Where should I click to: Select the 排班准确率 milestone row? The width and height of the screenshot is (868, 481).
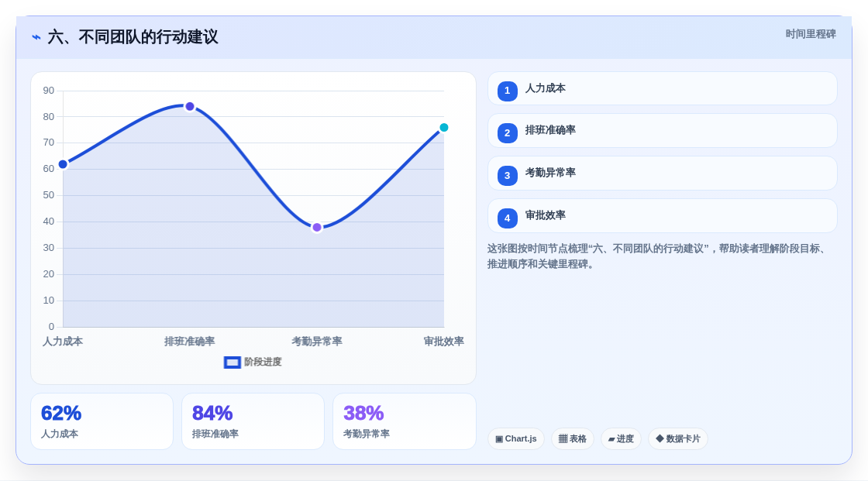tap(662, 131)
